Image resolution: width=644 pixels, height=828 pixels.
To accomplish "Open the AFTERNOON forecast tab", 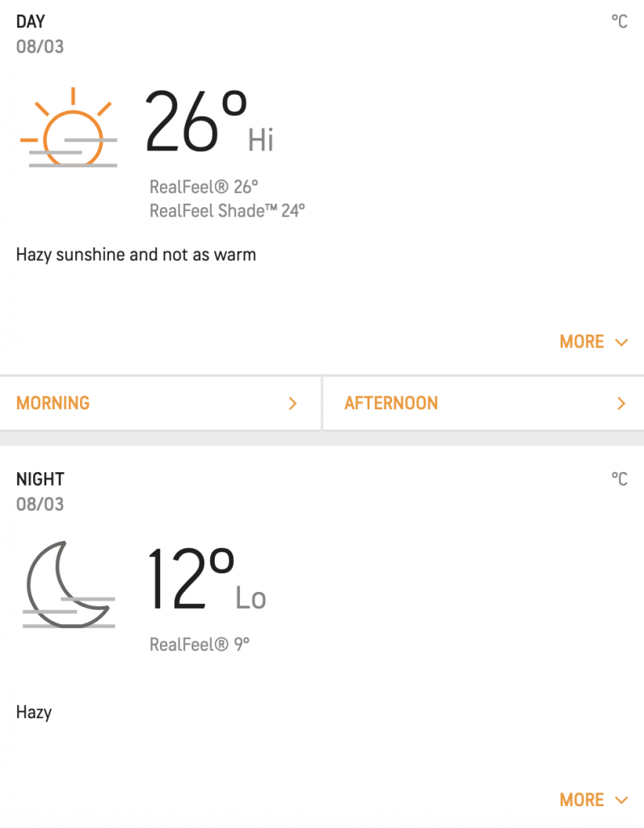I will 483,403.
